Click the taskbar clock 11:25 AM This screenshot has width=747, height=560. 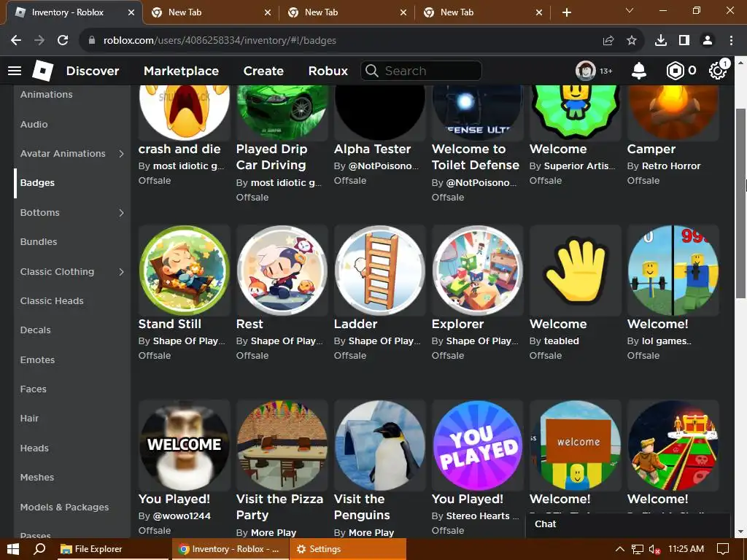686,549
